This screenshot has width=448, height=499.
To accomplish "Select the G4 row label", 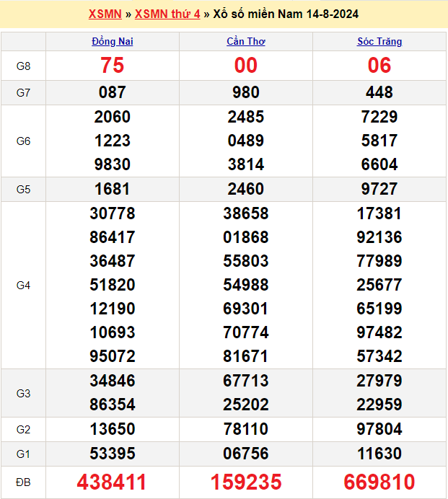I will click(23, 286).
